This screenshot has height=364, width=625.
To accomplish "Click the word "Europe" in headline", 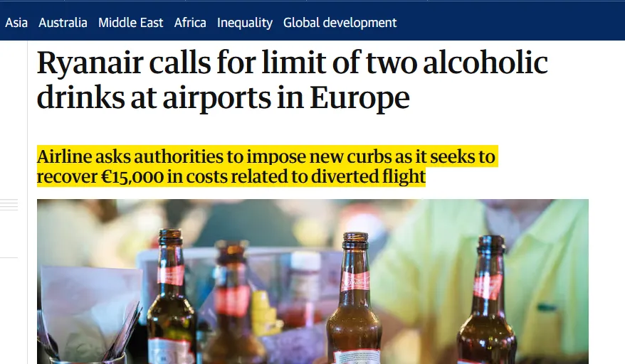I will coord(360,98).
